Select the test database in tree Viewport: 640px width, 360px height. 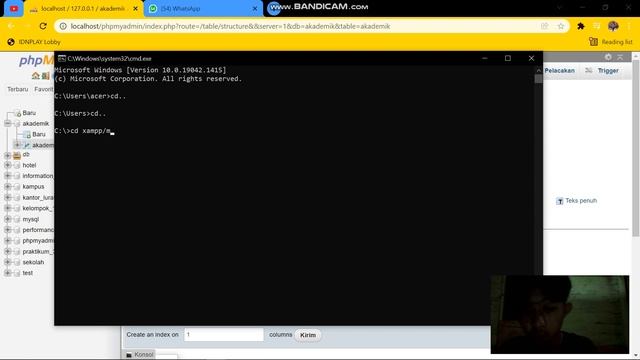[x=27, y=273]
